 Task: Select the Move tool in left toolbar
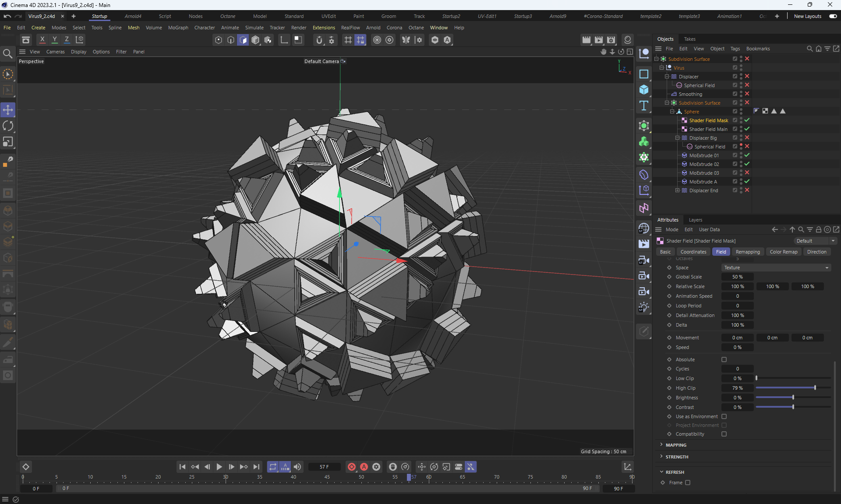[x=8, y=110]
